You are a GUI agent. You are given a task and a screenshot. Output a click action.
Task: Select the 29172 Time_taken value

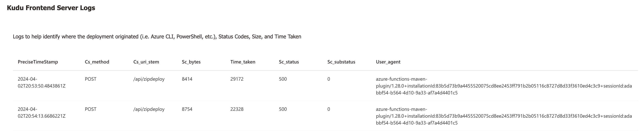coord(237,79)
